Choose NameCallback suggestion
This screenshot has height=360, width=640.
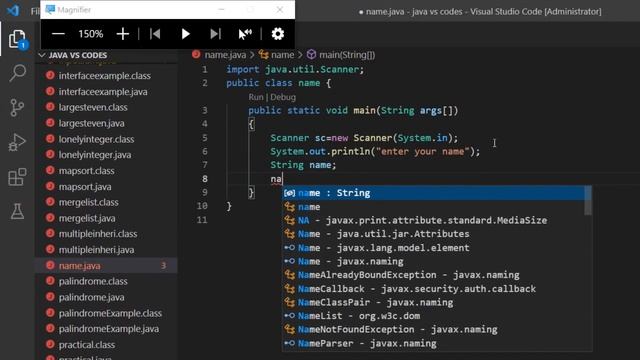click(433, 289)
